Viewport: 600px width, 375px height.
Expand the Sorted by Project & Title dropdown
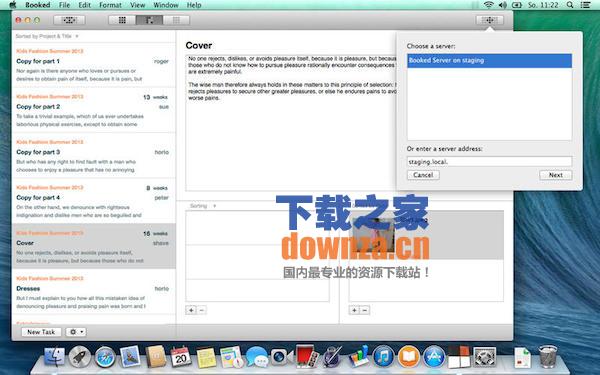pos(47,36)
